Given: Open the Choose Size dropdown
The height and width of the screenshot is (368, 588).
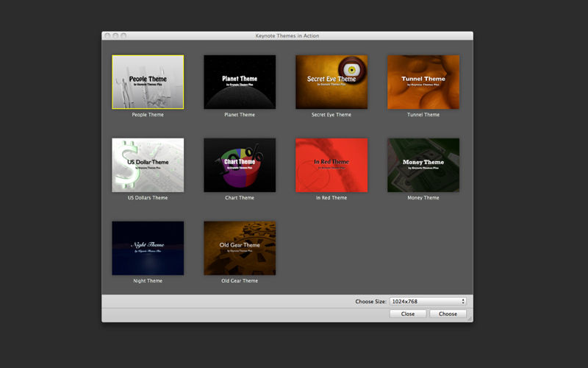Looking at the screenshot, I should [x=428, y=301].
